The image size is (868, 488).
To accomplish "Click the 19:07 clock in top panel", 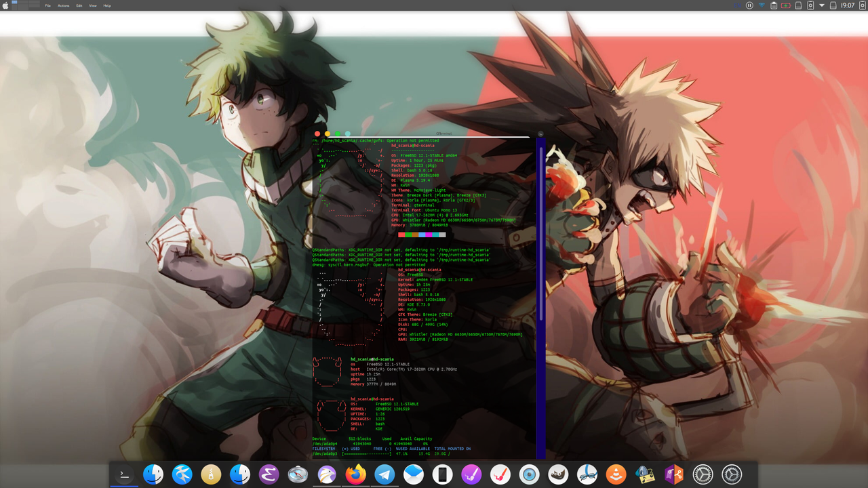I will [x=847, y=5].
